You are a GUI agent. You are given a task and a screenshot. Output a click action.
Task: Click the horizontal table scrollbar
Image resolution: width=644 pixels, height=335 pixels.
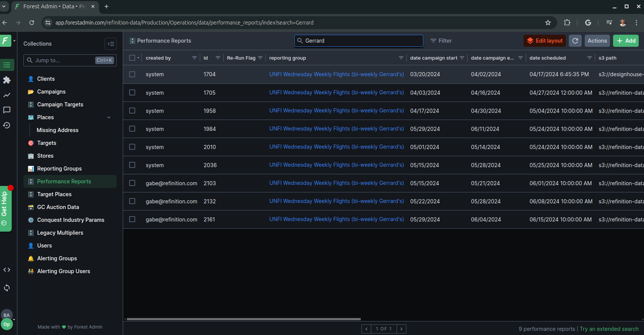coord(244,319)
